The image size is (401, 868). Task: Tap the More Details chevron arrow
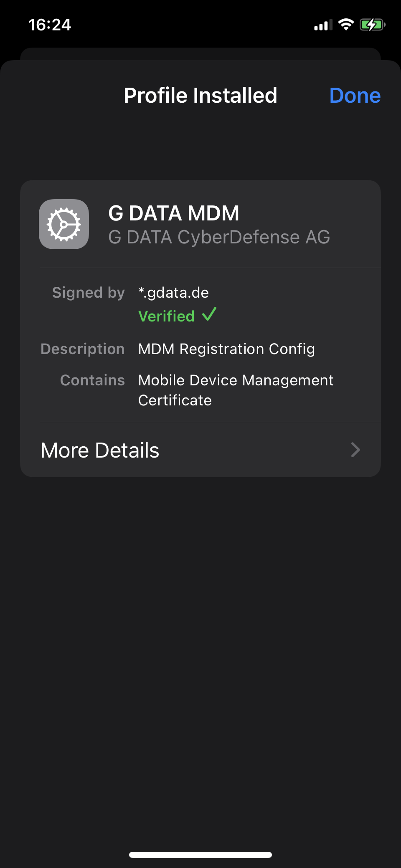(x=355, y=450)
